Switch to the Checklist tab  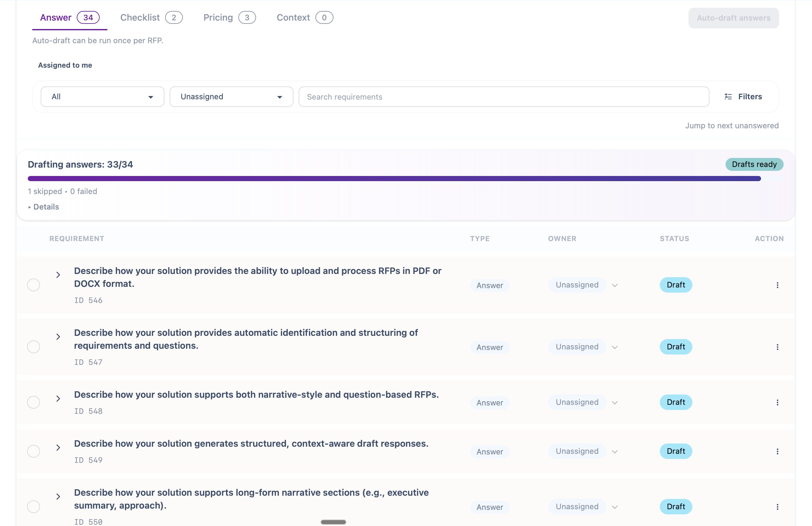[x=140, y=17]
